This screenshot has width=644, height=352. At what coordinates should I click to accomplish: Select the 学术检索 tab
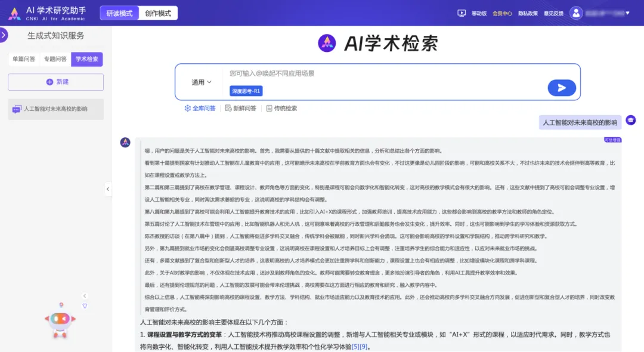[x=86, y=59]
